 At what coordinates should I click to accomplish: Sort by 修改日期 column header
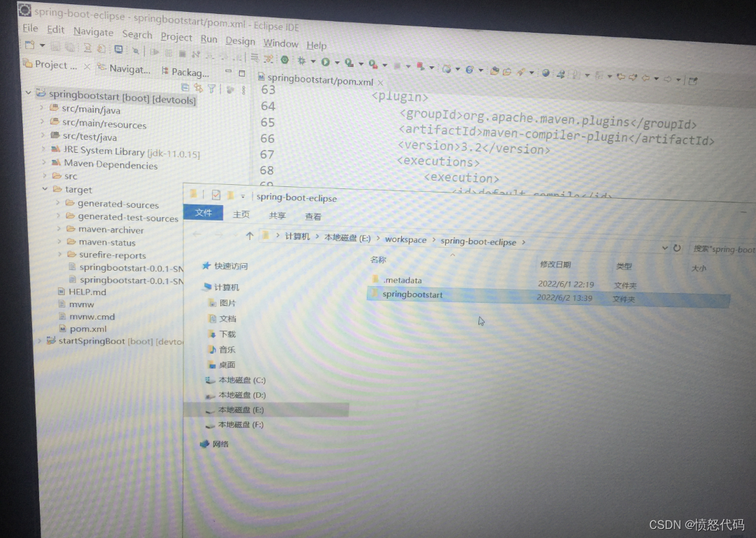click(555, 264)
